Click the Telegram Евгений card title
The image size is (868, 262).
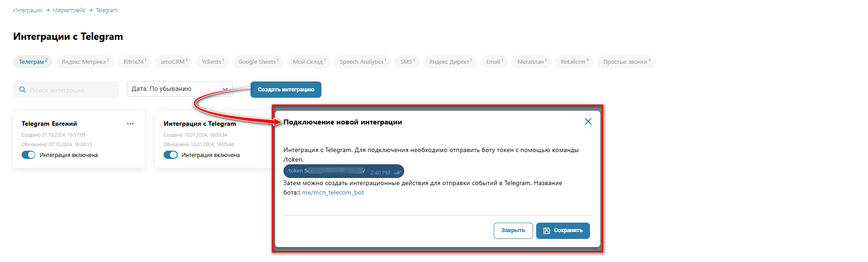(49, 124)
